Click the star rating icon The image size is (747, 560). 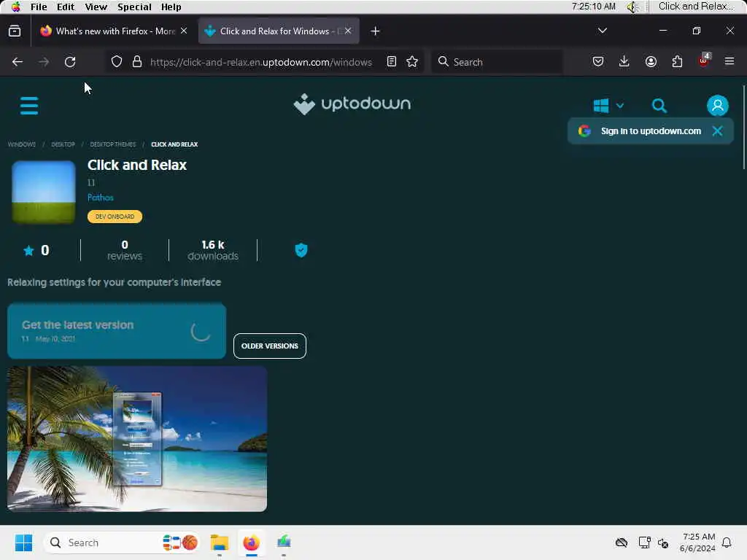pyautogui.click(x=28, y=251)
